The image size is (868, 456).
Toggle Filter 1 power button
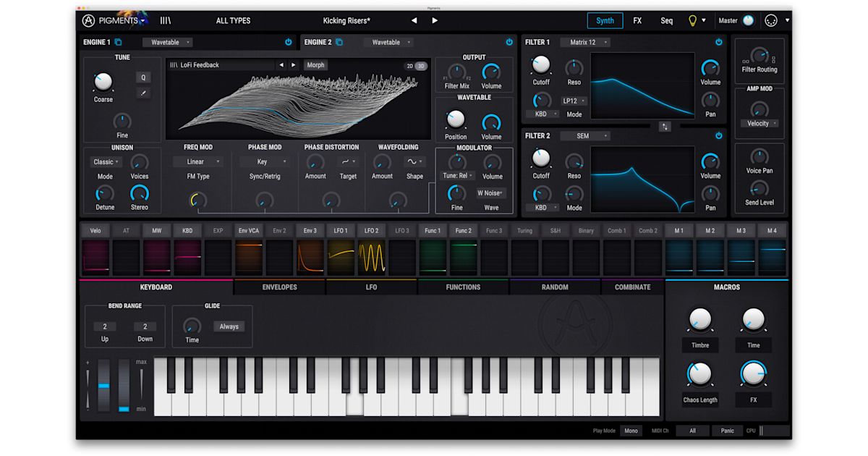[x=719, y=42]
